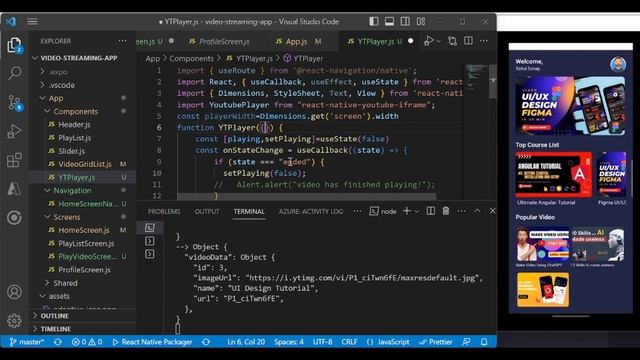Screen dimensions: 640x360
Task: Open the launch profile dropdown next to plus
Action: (x=417, y=211)
